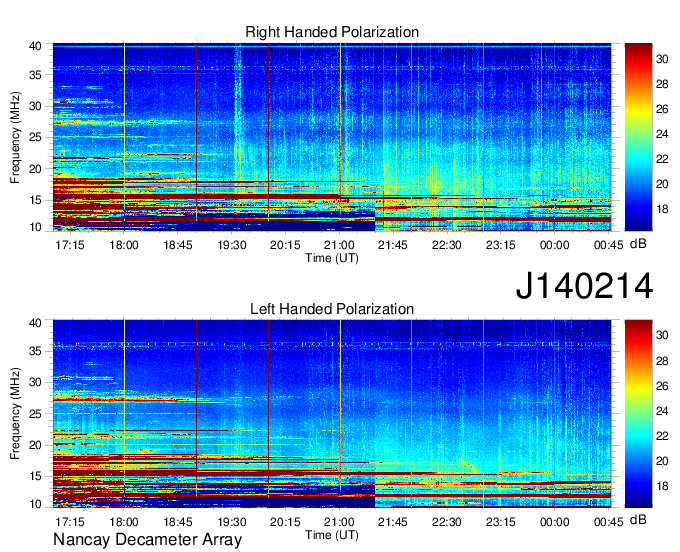Click the lower plot's color scale bar

(x=638, y=414)
